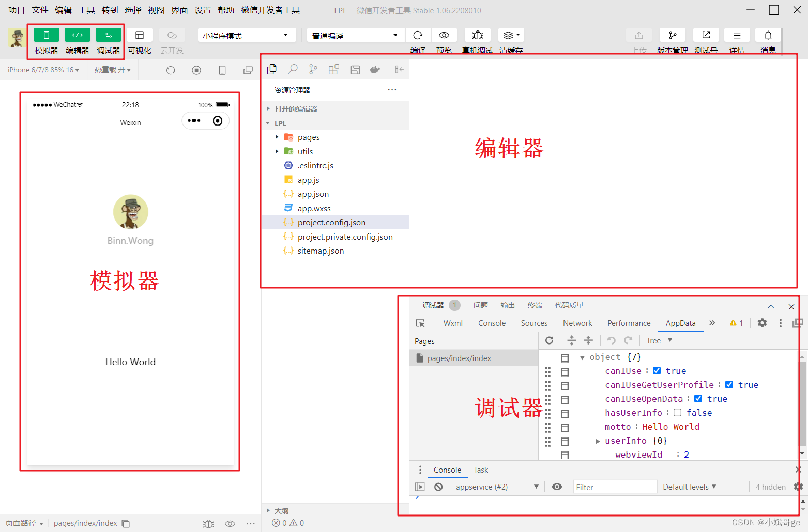Viewport: 808px width, 532px height.
Task: Switch to the Network tab in debugger
Action: click(x=577, y=323)
